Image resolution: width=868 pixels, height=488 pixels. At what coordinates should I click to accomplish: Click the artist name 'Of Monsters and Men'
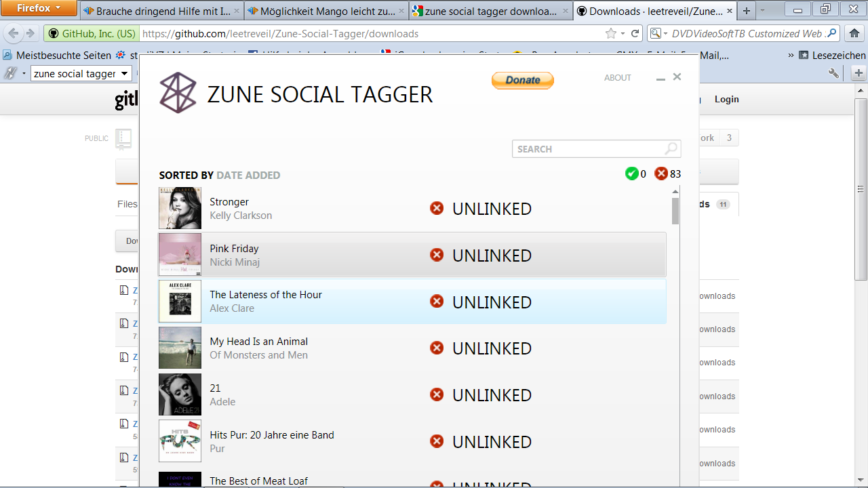coord(258,355)
